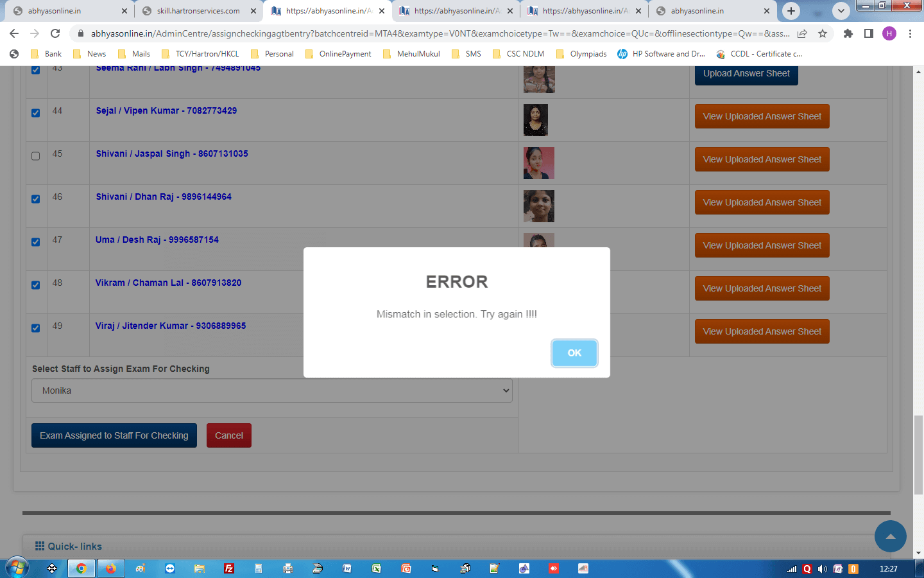Click the page vertical scrollbar thumb

tap(919, 455)
